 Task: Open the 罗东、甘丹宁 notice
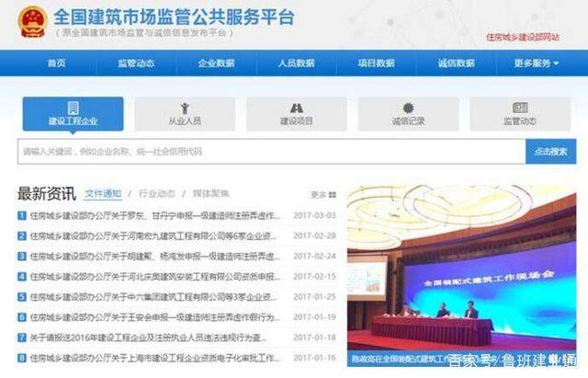[155, 216]
